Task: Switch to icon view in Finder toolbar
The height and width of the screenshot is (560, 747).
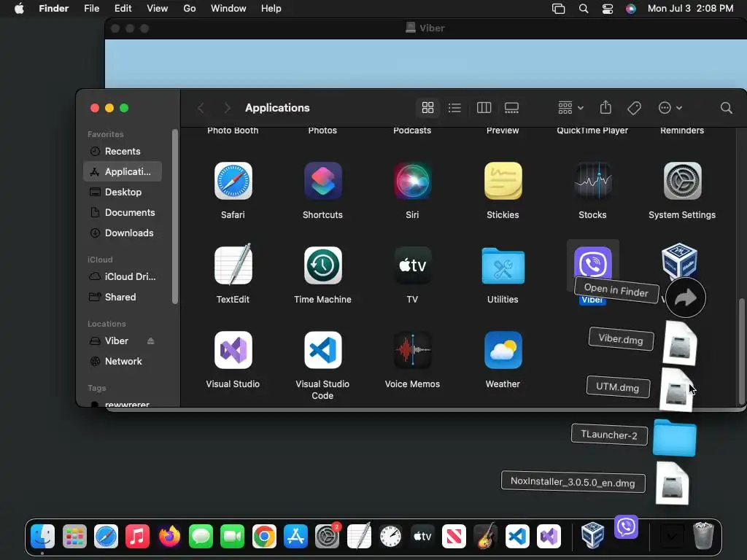Action: click(x=427, y=108)
